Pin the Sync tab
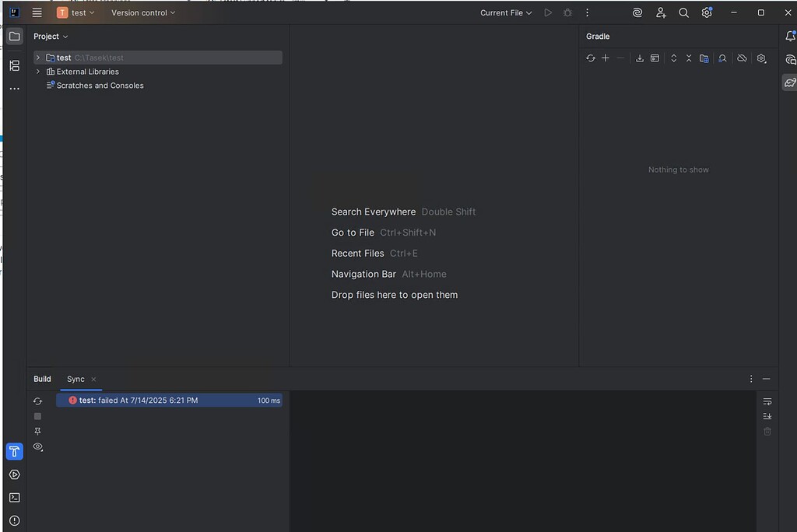The width and height of the screenshot is (797, 532). tap(37, 432)
